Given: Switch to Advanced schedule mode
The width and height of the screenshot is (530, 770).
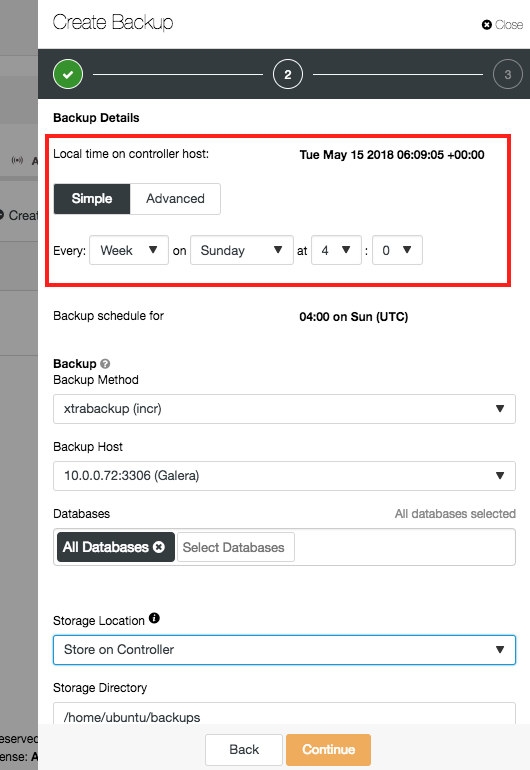Looking at the screenshot, I should (175, 199).
